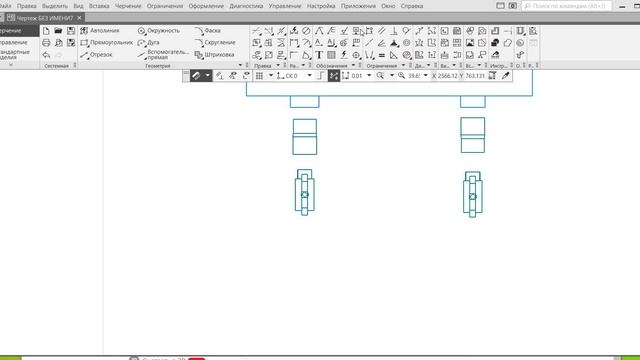Open the Справка menu
Viewport: 640px width, 360px height.
(x=411, y=6)
